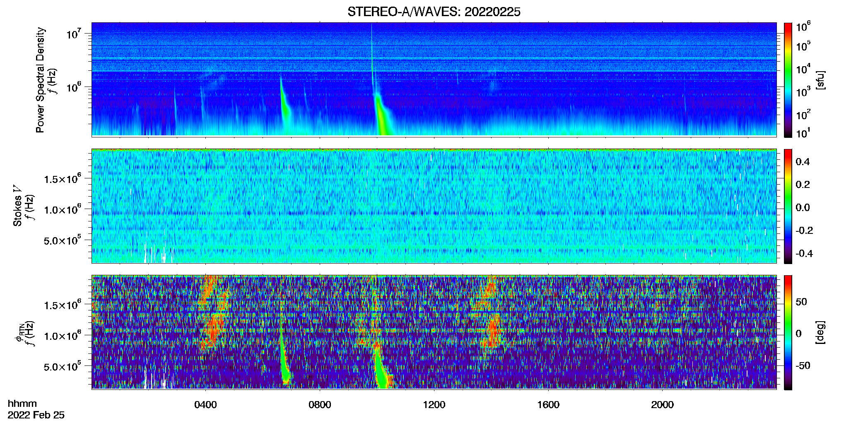Image resolution: width=868 pixels, height=447 pixels.
Task: Click the -50 tick on degrees colorbar
Action: (803, 365)
